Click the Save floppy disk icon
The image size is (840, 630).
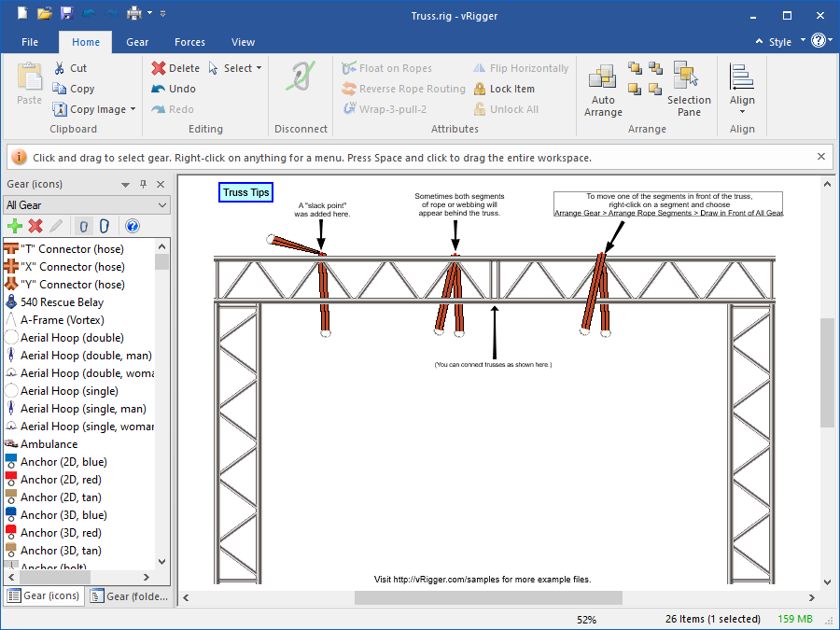[x=66, y=14]
